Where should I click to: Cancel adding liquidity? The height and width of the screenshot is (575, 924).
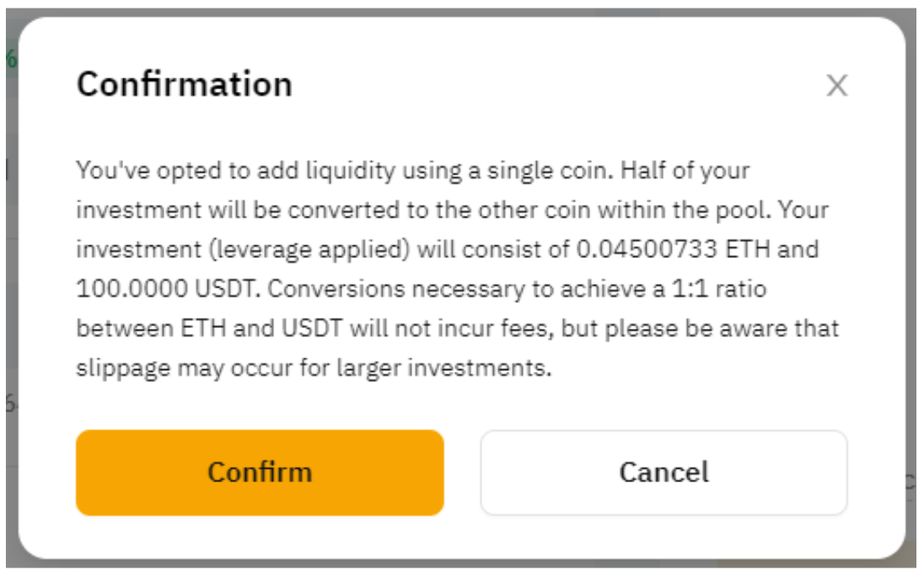[663, 472]
